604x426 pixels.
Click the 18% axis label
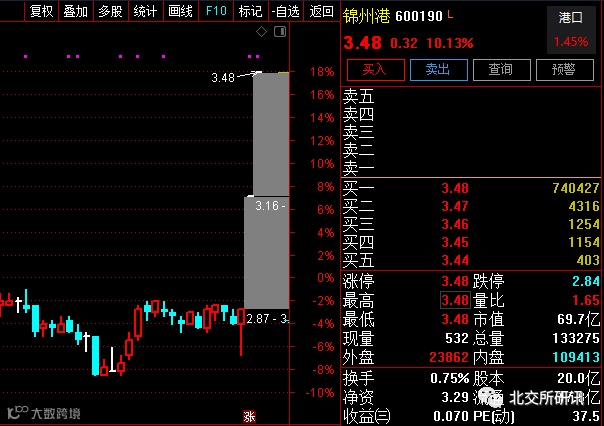[322, 72]
